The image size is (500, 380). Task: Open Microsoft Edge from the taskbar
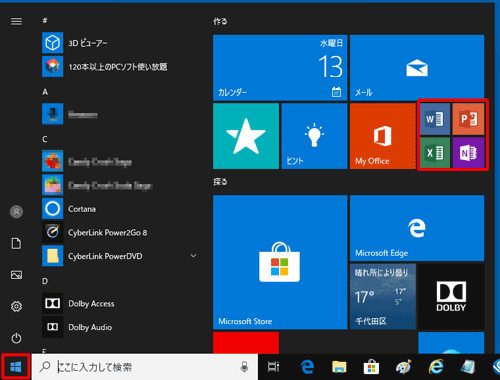[x=307, y=367]
